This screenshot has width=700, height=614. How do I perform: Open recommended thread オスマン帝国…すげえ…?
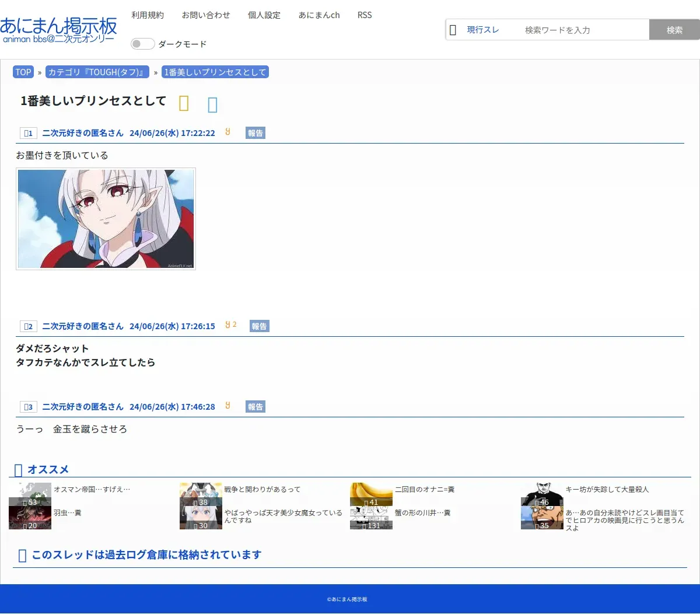(92, 490)
